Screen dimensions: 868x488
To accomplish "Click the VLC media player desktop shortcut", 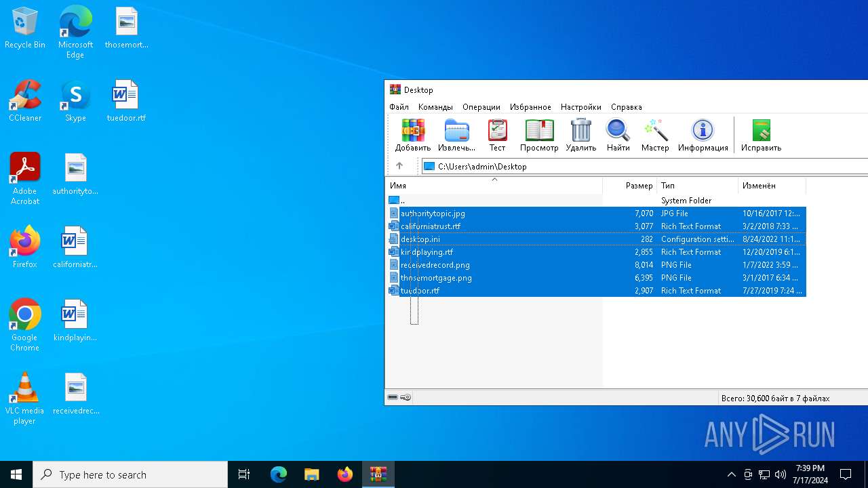I will click(25, 399).
